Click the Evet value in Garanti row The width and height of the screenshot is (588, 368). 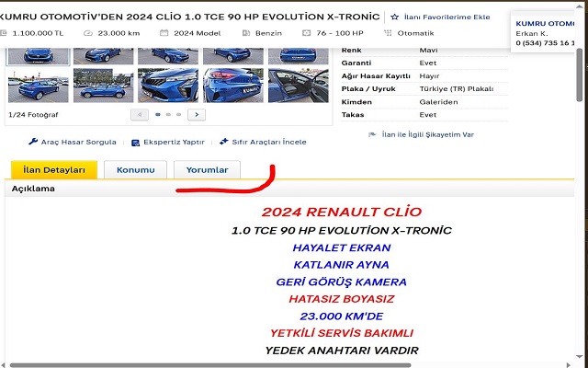click(427, 63)
